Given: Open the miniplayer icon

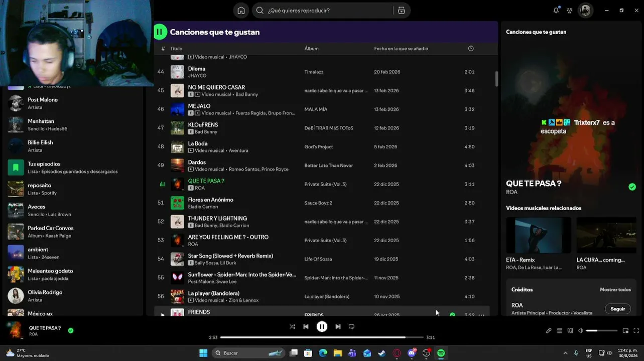Looking at the screenshot, I should click(x=625, y=330).
